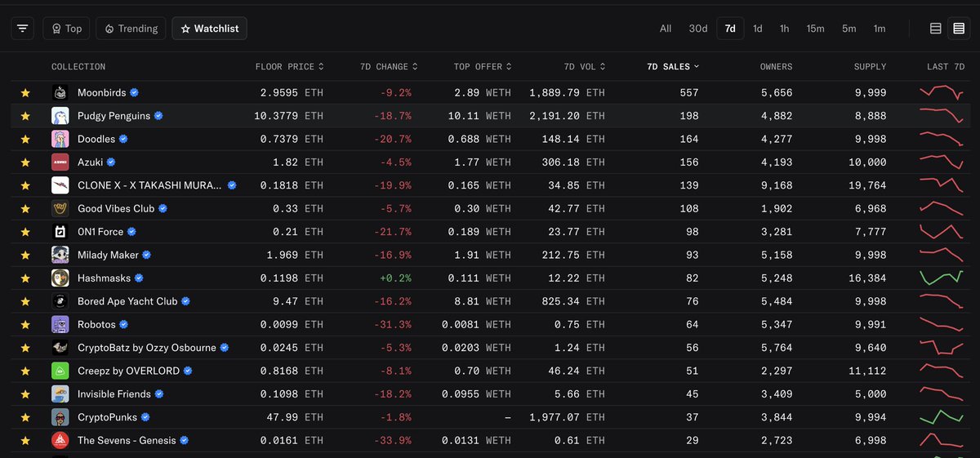Viewport: 980px width, 458px height.
Task: Select the Top tab
Action: pyautogui.click(x=67, y=29)
